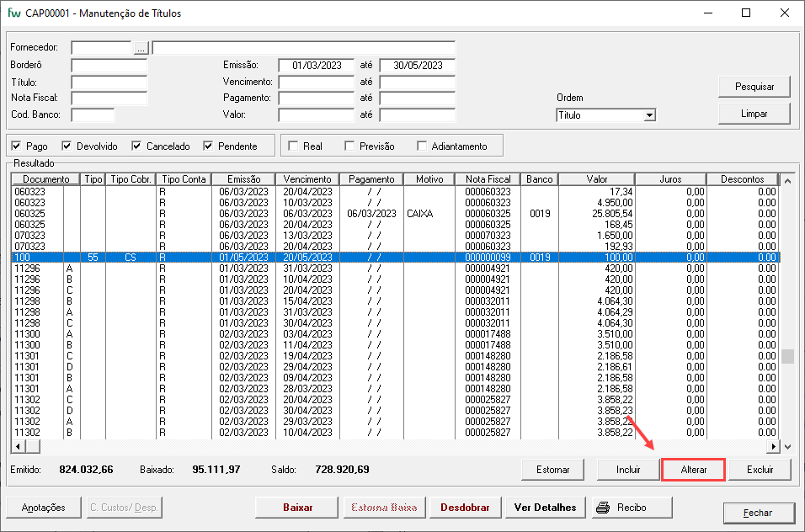Select the highlighted row with document 100
Image resolution: width=805 pixels, height=532 pixels.
(396, 257)
